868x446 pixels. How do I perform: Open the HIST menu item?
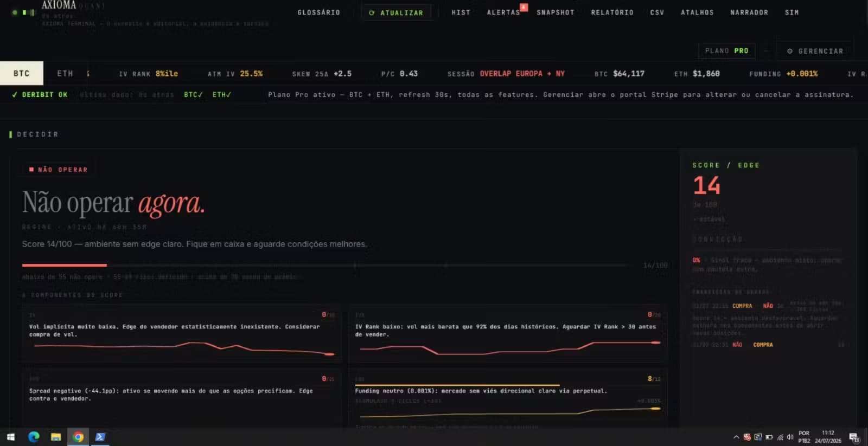coord(461,12)
